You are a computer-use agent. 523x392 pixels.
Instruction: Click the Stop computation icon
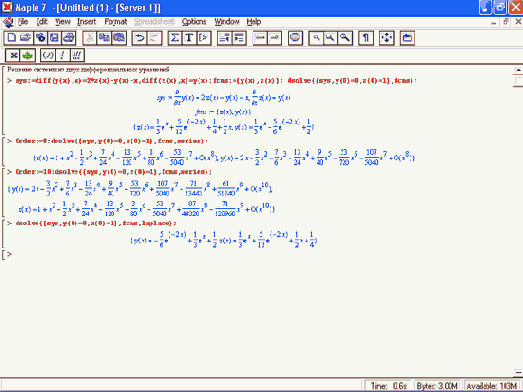tap(295, 38)
